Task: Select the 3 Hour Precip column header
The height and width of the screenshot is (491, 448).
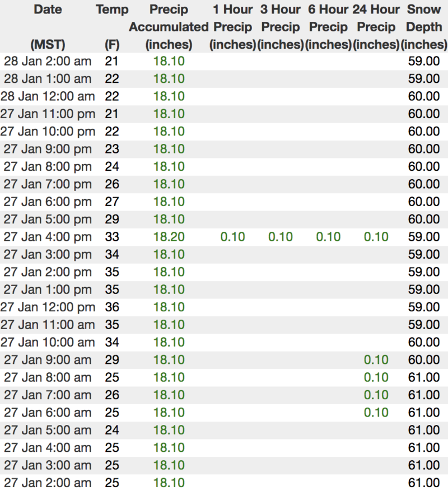Action: 281,26
